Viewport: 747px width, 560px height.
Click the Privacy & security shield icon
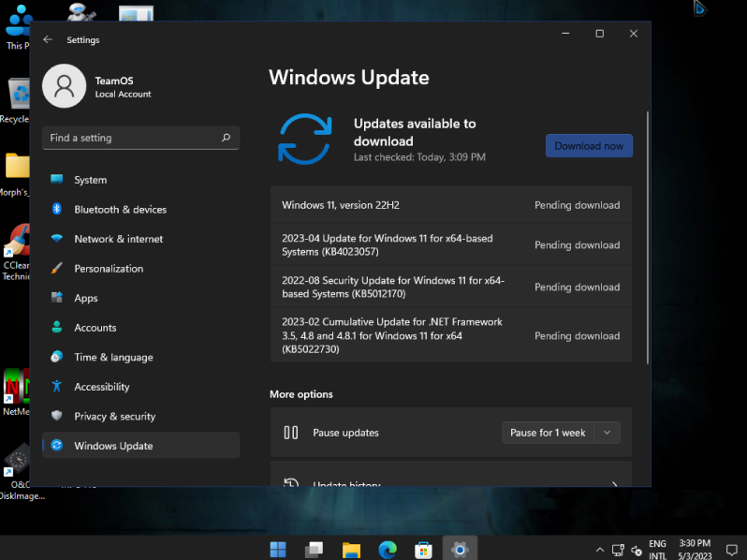tap(57, 416)
